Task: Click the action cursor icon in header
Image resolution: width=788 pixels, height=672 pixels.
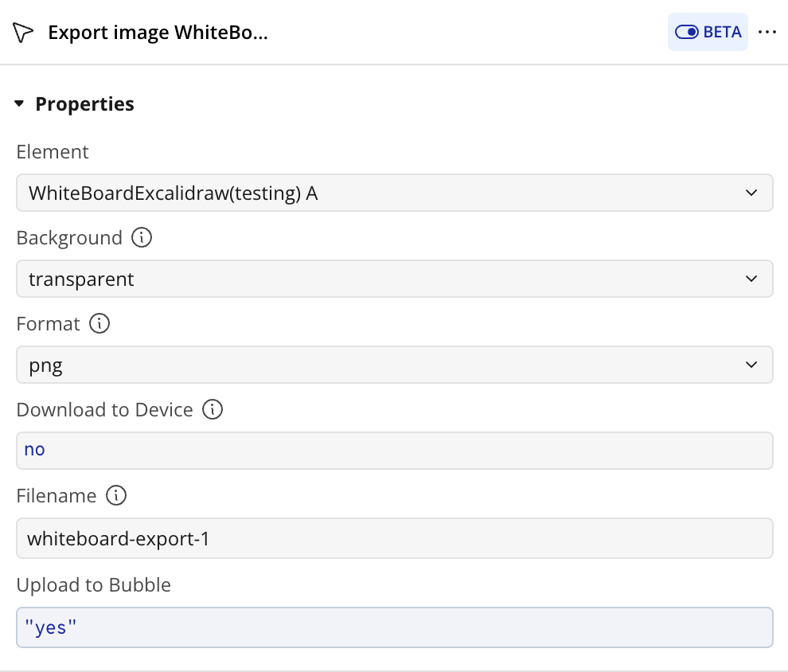Action: click(x=22, y=33)
